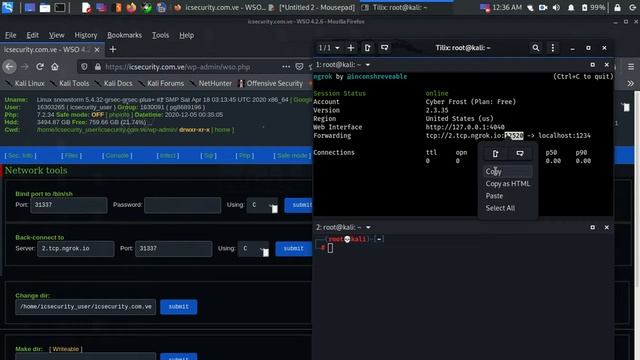Open the Kali Docs bookmark
640x360 pixels.
pos(114,83)
